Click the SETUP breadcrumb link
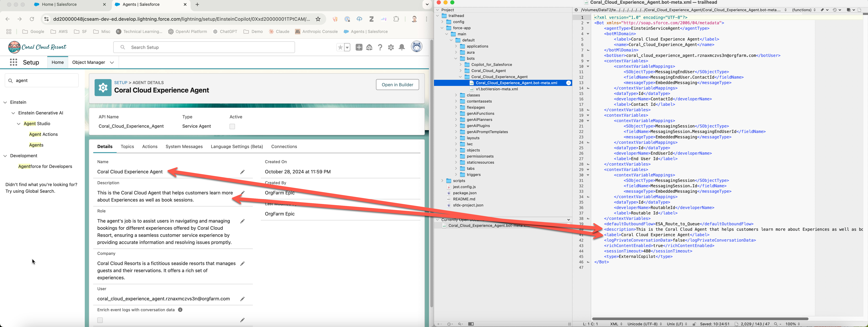 tap(121, 83)
